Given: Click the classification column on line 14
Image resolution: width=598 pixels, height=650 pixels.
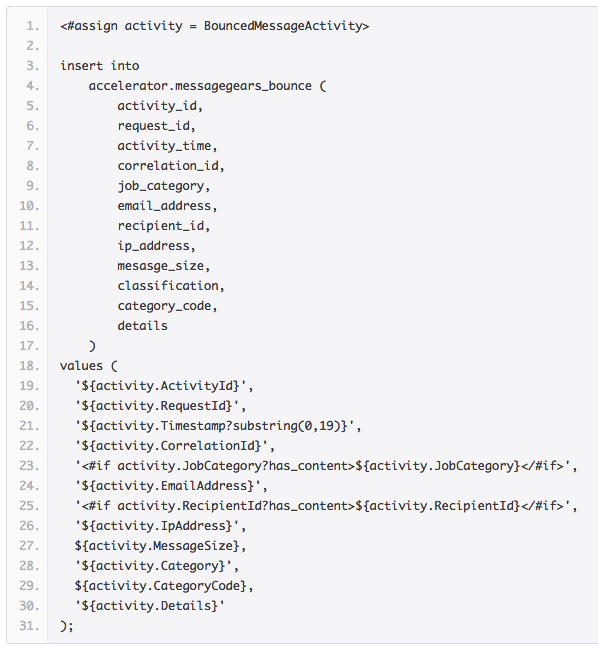Looking at the screenshot, I should coord(171,286).
